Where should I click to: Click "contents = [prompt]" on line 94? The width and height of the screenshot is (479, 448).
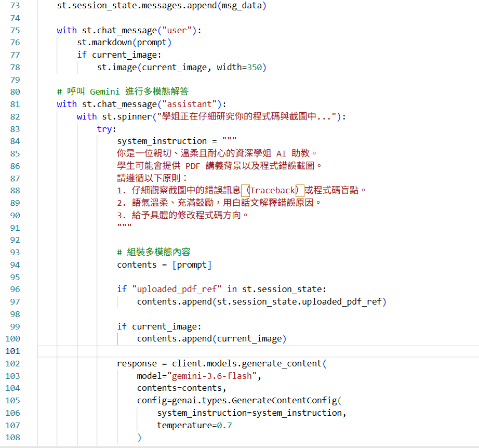tap(164, 265)
